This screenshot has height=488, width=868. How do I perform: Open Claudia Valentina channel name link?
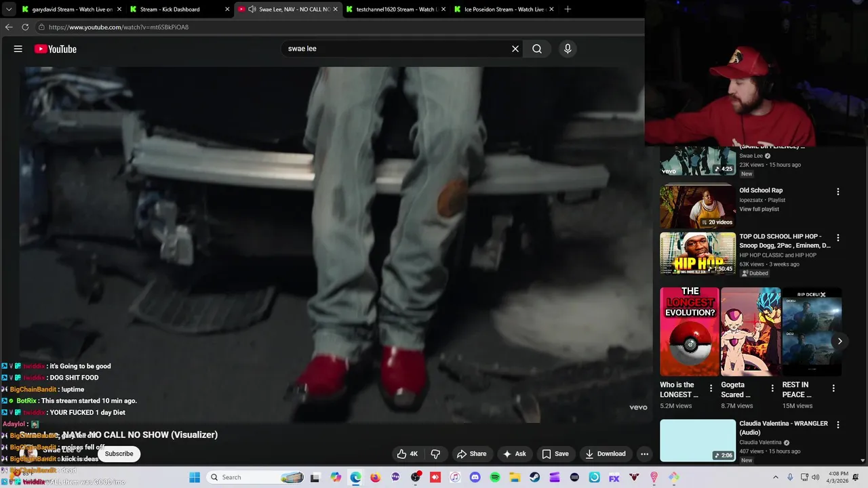[x=761, y=443]
